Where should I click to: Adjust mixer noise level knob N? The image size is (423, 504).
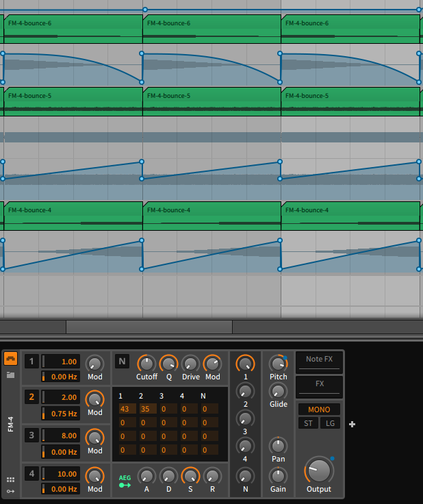pyautogui.click(x=246, y=476)
